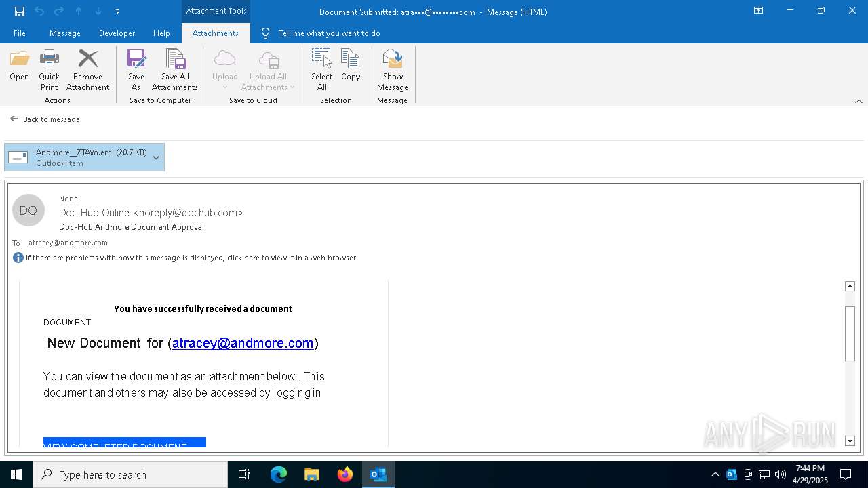868x488 pixels.
Task: Click Back to message link
Action: coord(45,119)
